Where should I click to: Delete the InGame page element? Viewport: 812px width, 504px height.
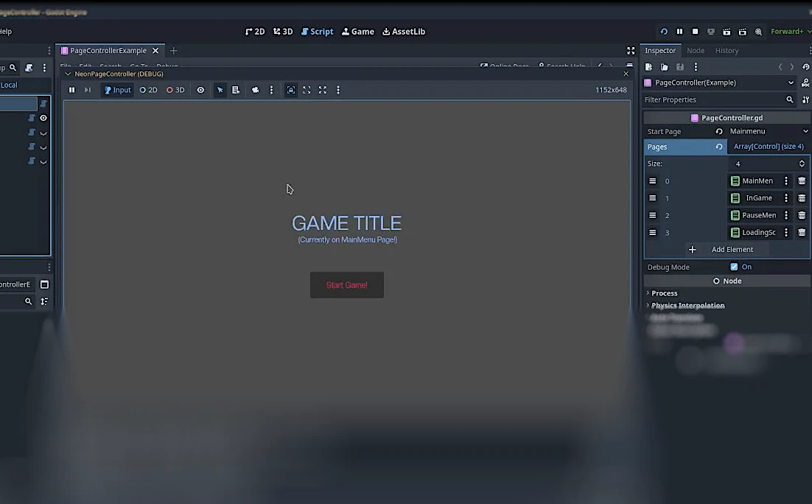pos(802,198)
